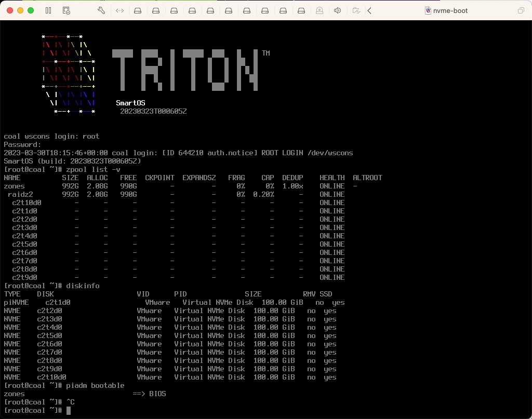This screenshot has height=419, width=532.
Task: Toggle the sound card speaker icon
Action: tap(337, 10)
